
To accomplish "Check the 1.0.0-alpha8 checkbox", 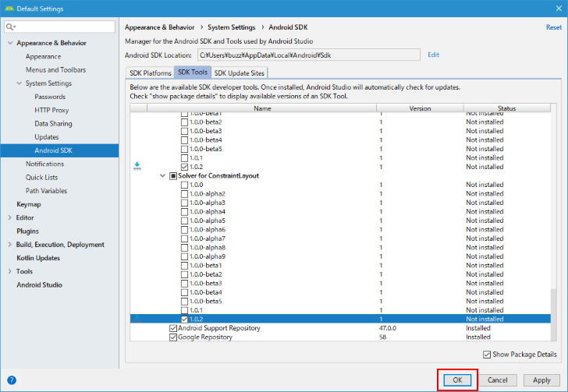I will click(x=184, y=248).
